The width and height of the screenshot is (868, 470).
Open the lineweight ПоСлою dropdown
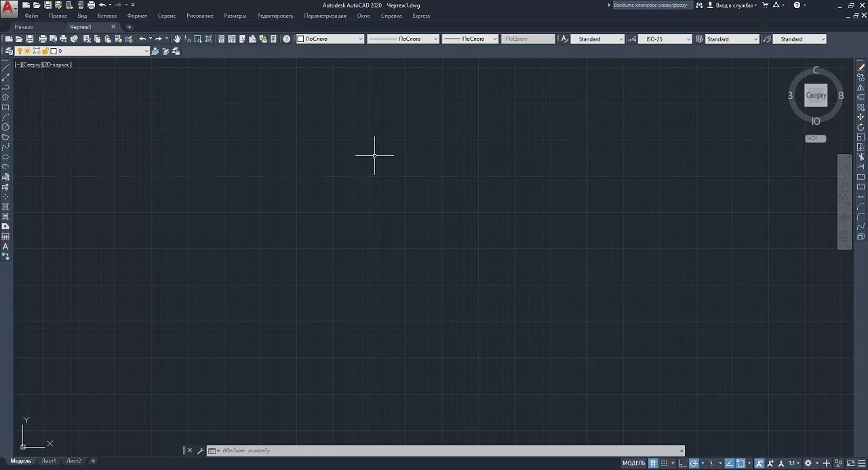(x=470, y=39)
